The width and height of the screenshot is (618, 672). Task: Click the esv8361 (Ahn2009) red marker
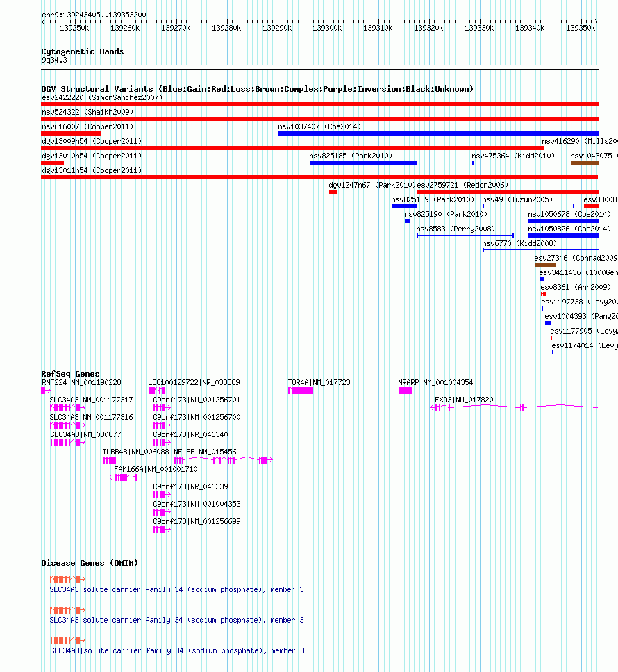point(544,294)
